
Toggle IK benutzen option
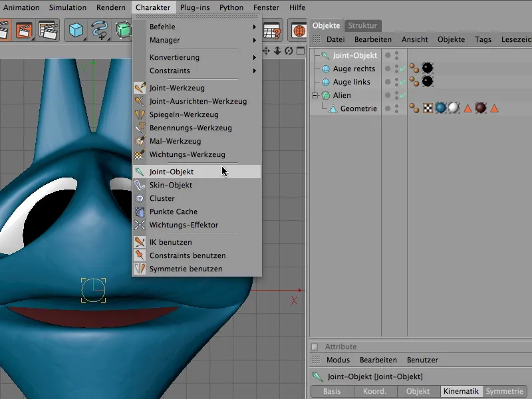197,242
